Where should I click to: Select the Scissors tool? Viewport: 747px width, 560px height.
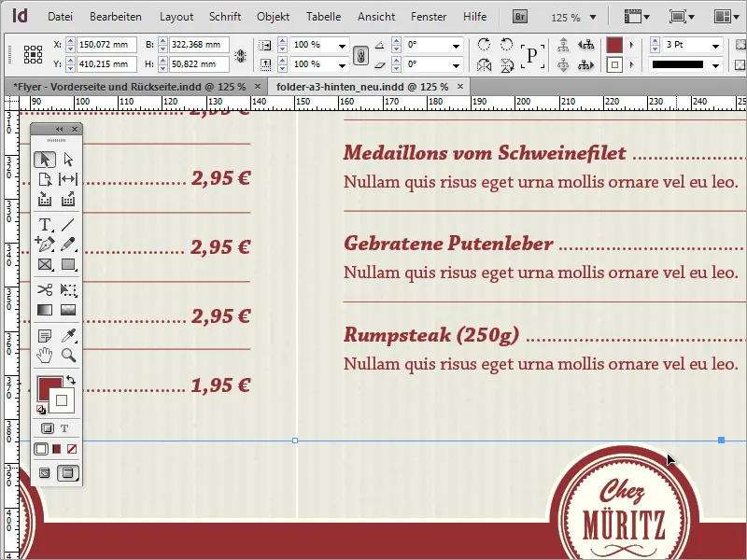tap(45, 289)
